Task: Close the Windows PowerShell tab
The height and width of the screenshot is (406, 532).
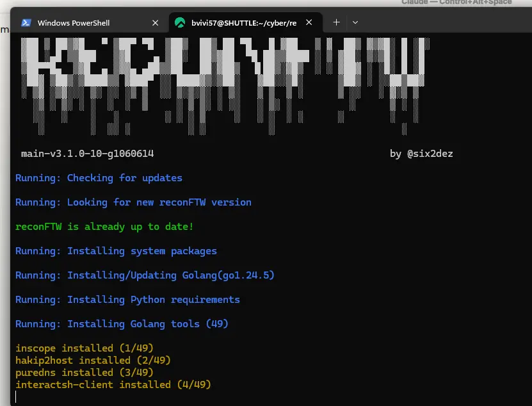Action: tap(156, 23)
